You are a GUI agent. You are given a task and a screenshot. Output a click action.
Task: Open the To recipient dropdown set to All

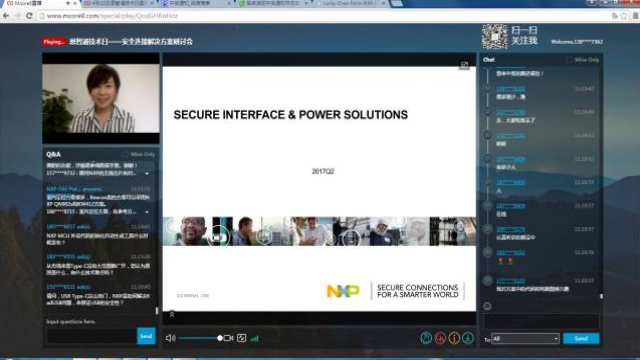coord(525,338)
